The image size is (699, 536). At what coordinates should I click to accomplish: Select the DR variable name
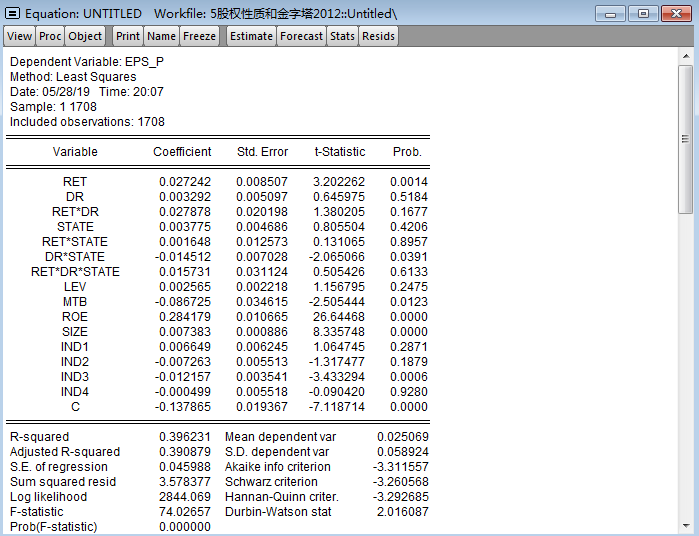(75, 197)
